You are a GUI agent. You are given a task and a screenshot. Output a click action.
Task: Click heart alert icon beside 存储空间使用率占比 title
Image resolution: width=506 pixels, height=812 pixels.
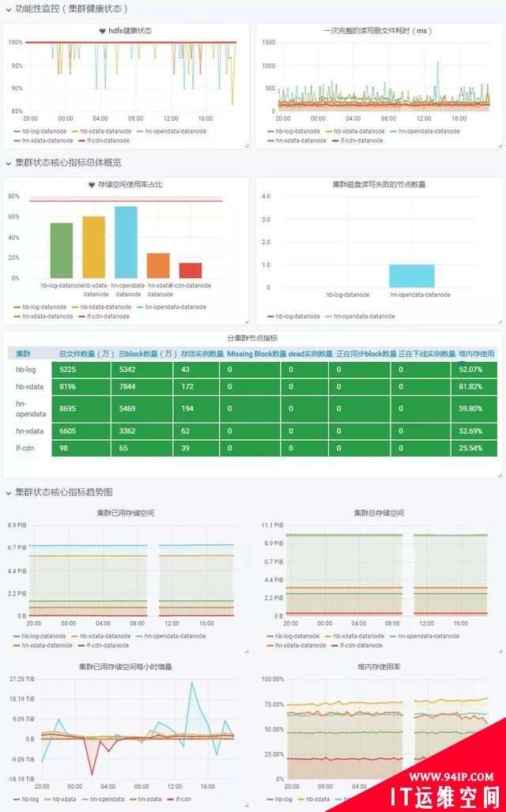coord(92,185)
